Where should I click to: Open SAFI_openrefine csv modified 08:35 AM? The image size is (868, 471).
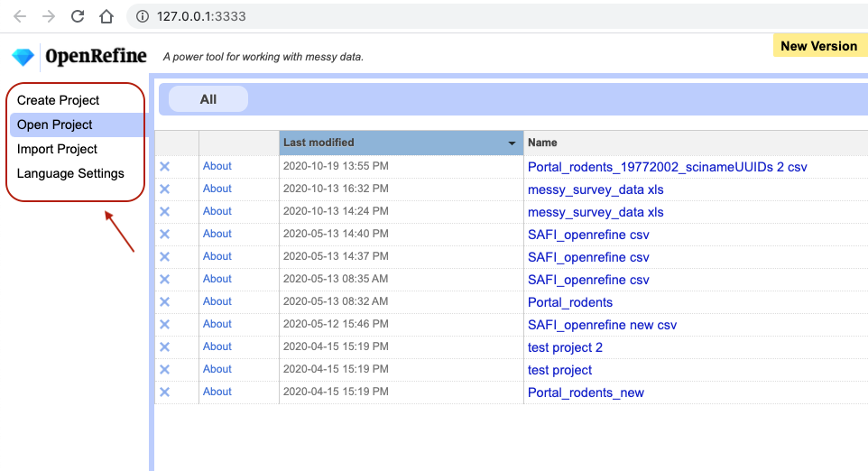pos(588,280)
